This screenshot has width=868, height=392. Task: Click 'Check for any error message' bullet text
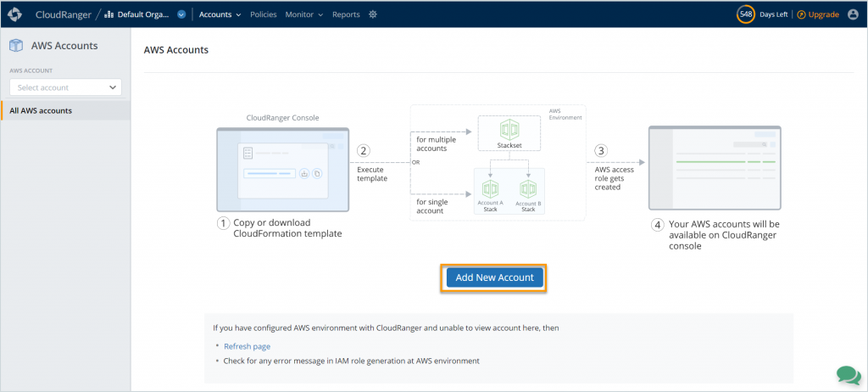[x=351, y=361]
